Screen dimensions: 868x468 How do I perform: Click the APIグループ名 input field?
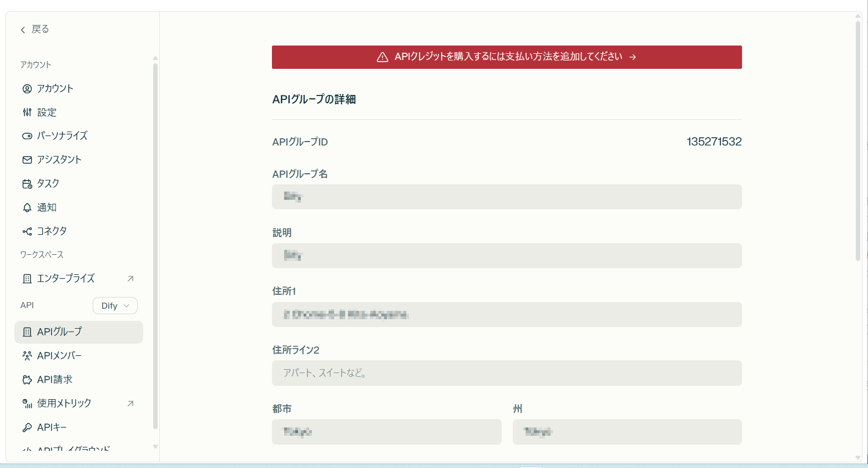click(507, 197)
